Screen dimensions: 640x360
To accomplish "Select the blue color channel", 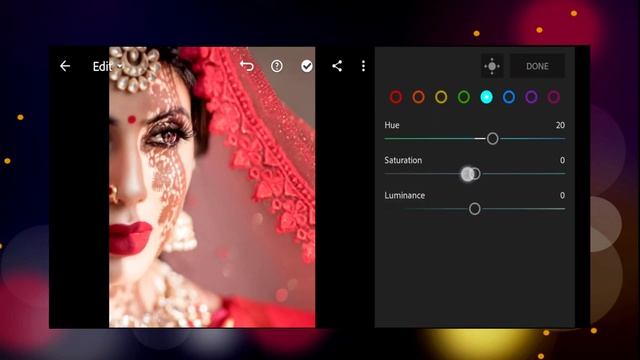I will [x=509, y=97].
